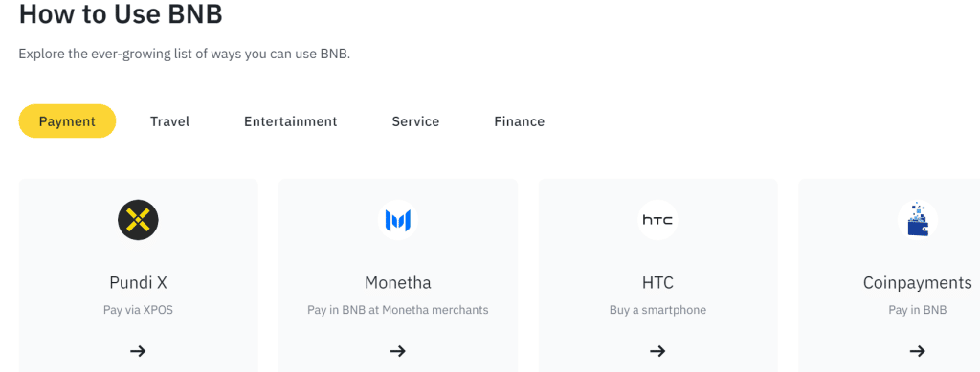This screenshot has height=372, width=980.
Task: Click 'Pay via XPOS' description text
Action: pyautogui.click(x=138, y=310)
